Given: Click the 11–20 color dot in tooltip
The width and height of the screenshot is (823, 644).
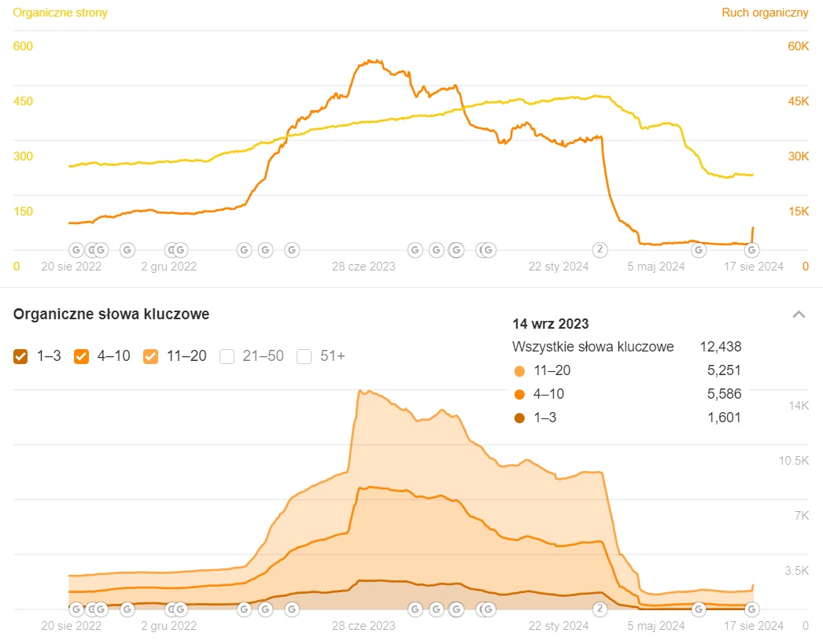Looking at the screenshot, I should coord(519,371).
